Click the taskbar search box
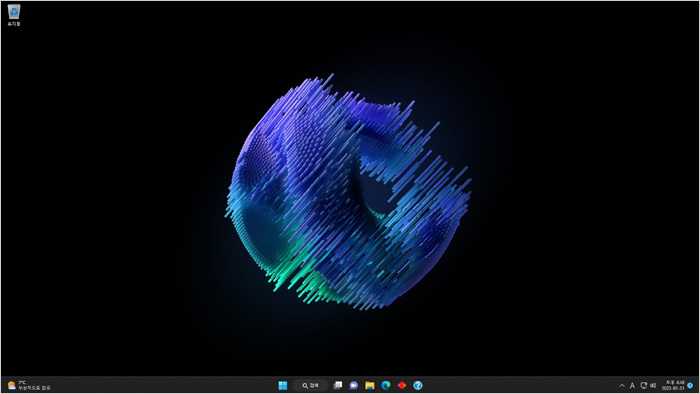Image resolution: width=700 pixels, height=394 pixels. click(311, 386)
